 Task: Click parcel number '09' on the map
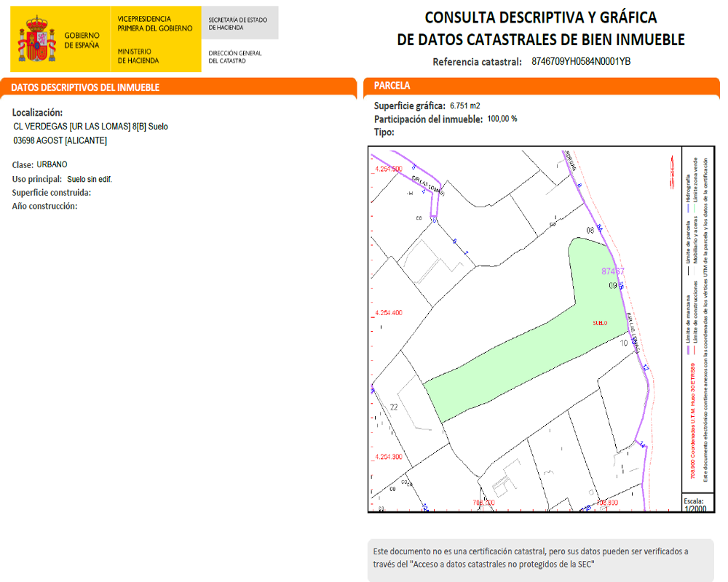[x=613, y=285]
